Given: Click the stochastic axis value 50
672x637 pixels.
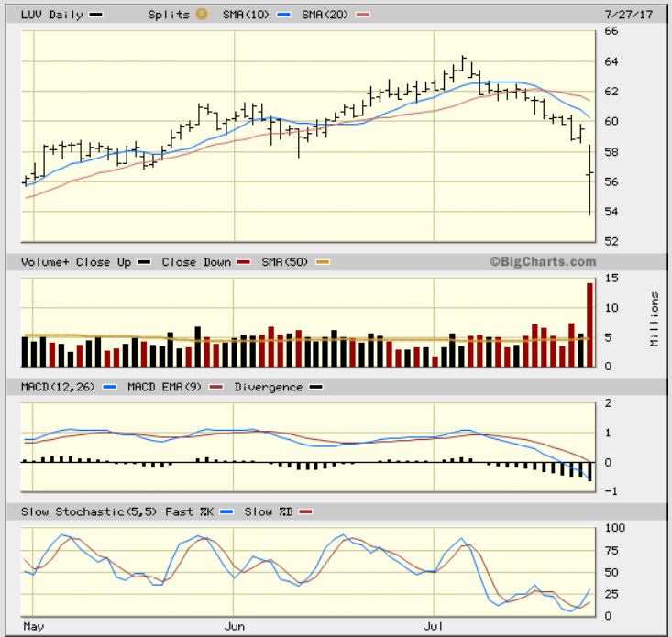Looking at the screenshot, I should tap(611, 572).
